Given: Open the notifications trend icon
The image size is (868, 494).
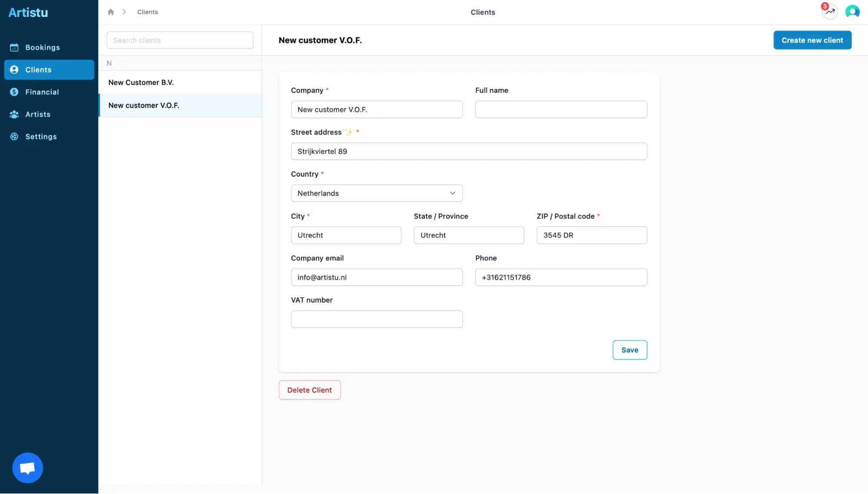Looking at the screenshot, I should pyautogui.click(x=830, y=12).
